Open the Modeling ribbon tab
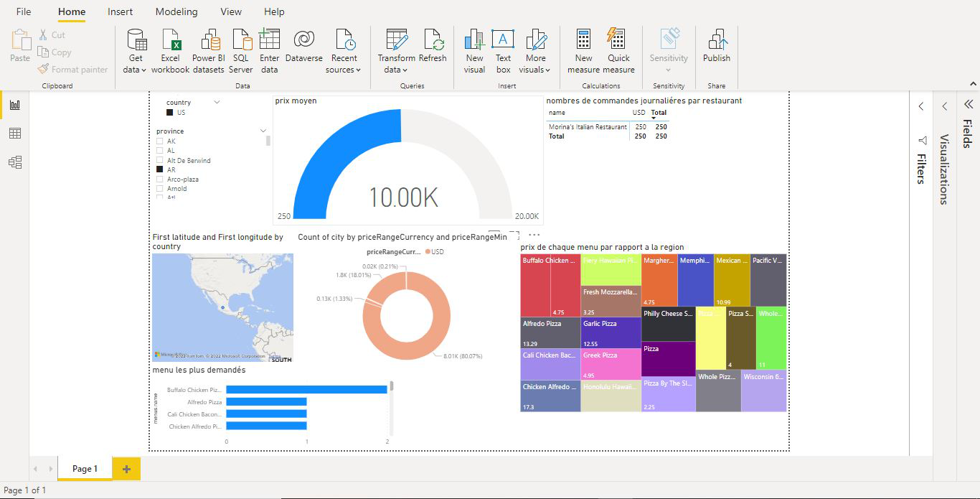The height and width of the screenshot is (499, 980). click(176, 12)
